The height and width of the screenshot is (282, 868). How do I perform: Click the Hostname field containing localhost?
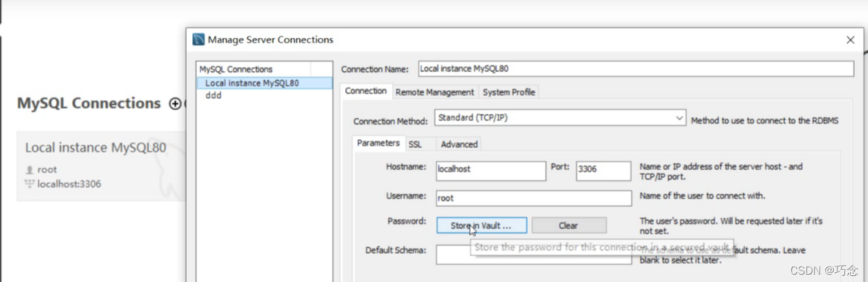pos(491,171)
